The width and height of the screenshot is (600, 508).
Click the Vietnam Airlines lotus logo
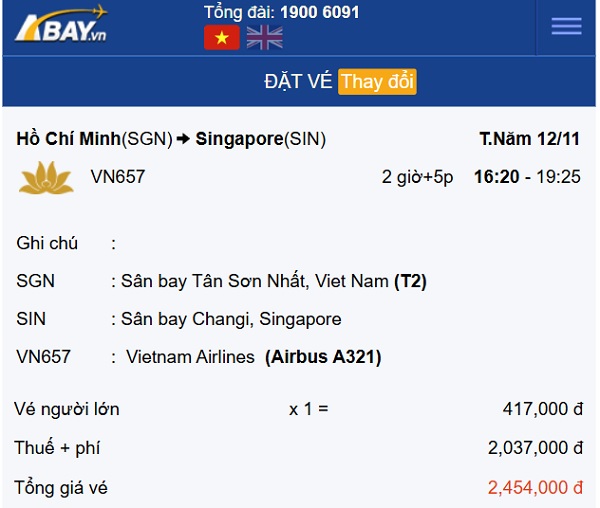point(46,177)
